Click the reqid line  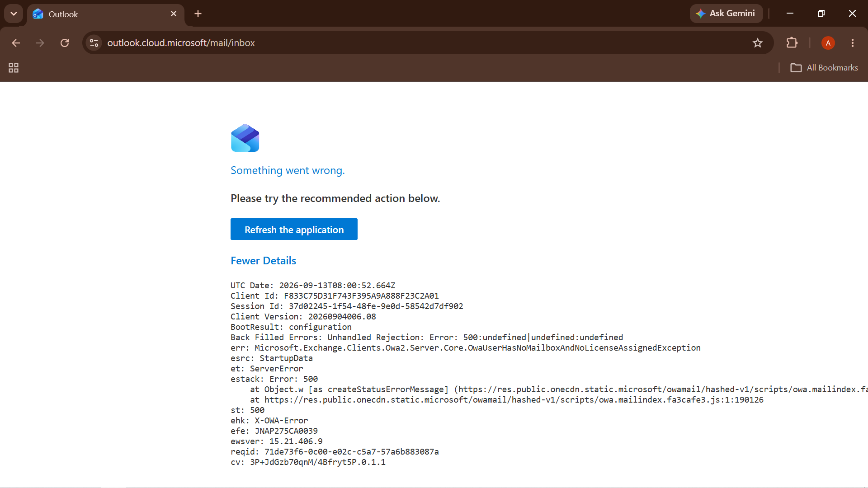[x=335, y=452]
